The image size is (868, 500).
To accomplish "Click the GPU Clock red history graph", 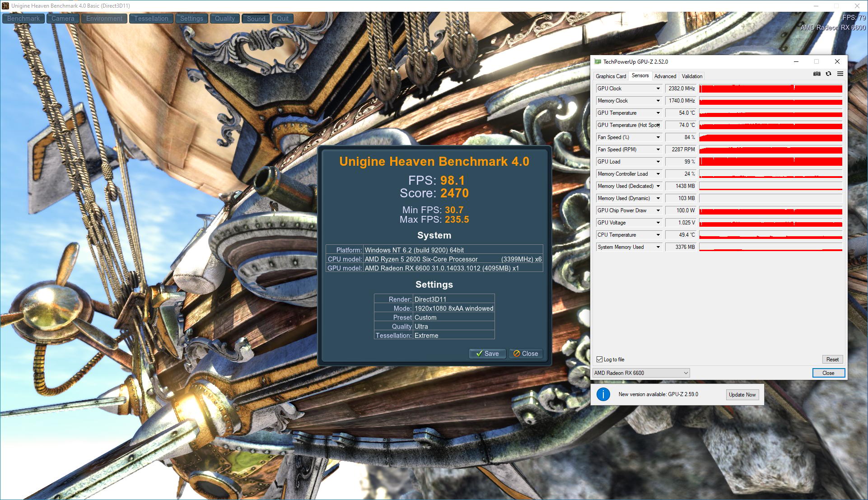I will point(770,89).
